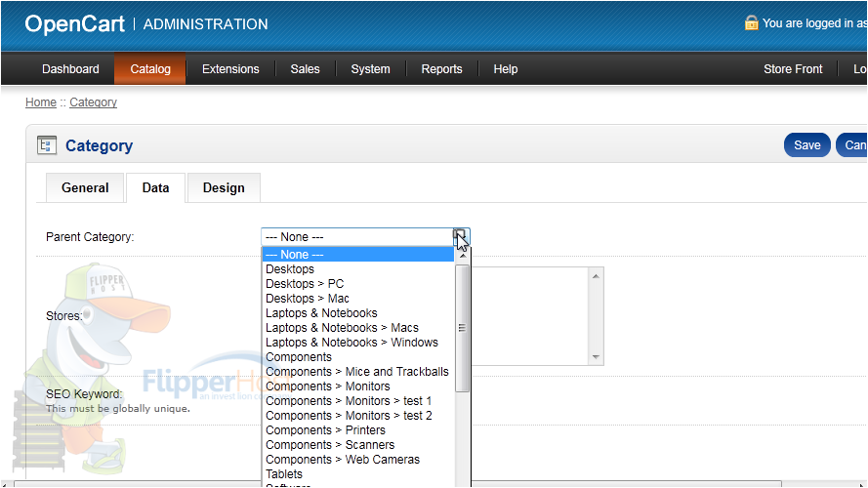Select 'Components > Printers' option
The image size is (868, 488).
[x=357, y=430]
